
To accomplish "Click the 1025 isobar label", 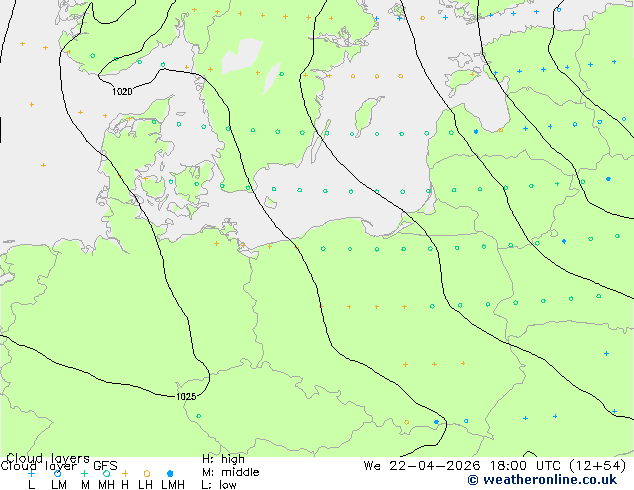I will pos(186,397).
